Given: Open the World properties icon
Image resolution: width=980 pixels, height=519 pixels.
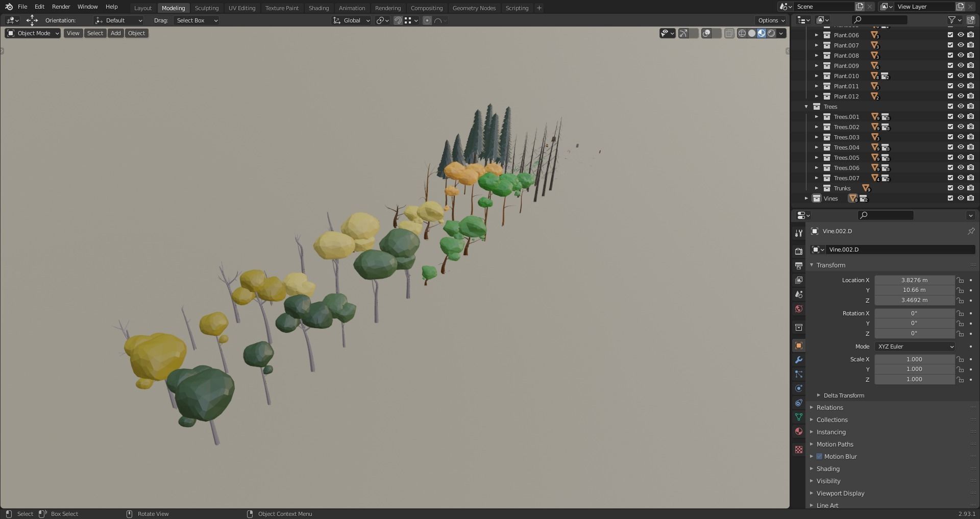Looking at the screenshot, I should pyautogui.click(x=799, y=309).
